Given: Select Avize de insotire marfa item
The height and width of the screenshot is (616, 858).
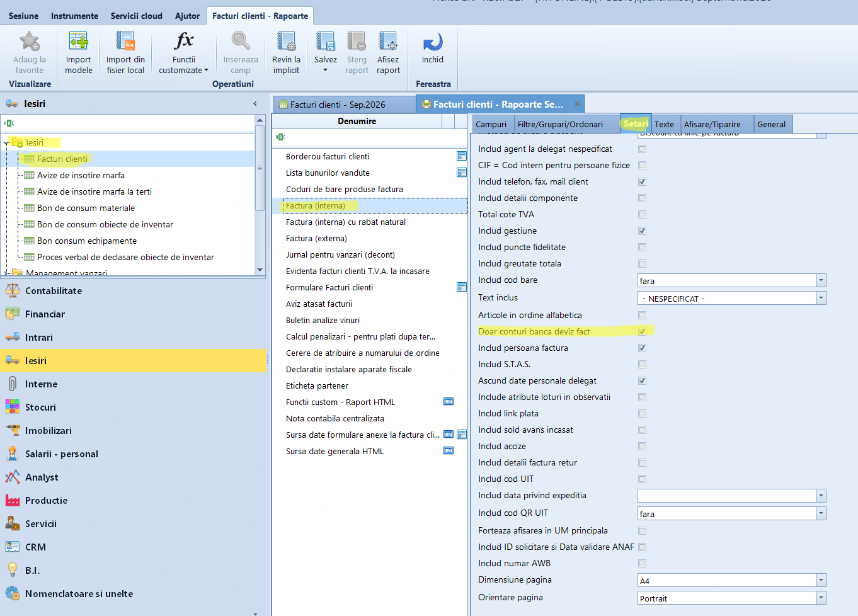Looking at the screenshot, I should (x=81, y=176).
